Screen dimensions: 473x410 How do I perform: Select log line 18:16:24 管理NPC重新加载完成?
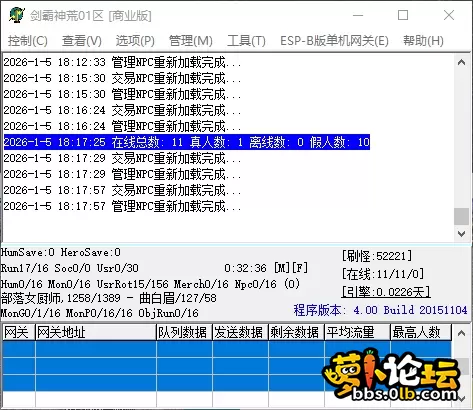coord(122,126)
